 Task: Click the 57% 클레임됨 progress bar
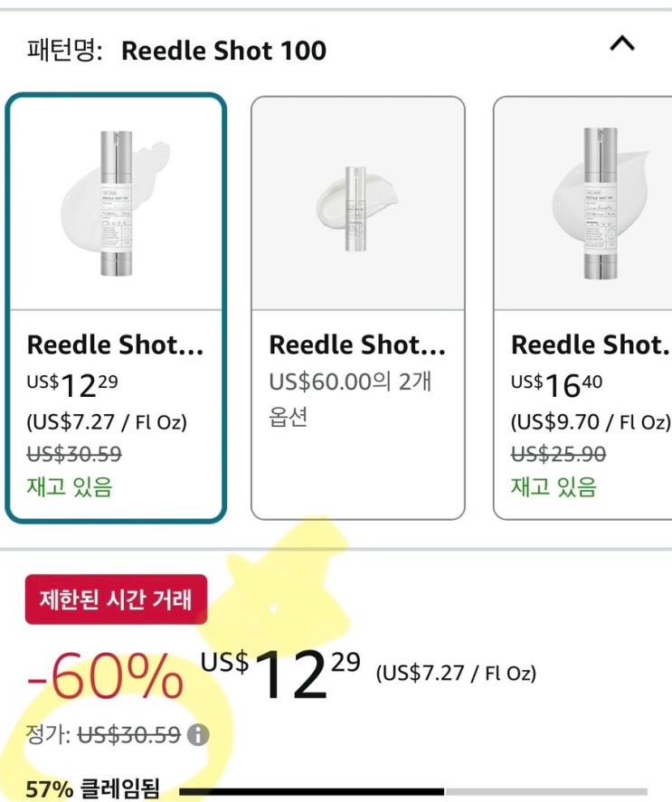pyautogui.click(x=413, y=791)
